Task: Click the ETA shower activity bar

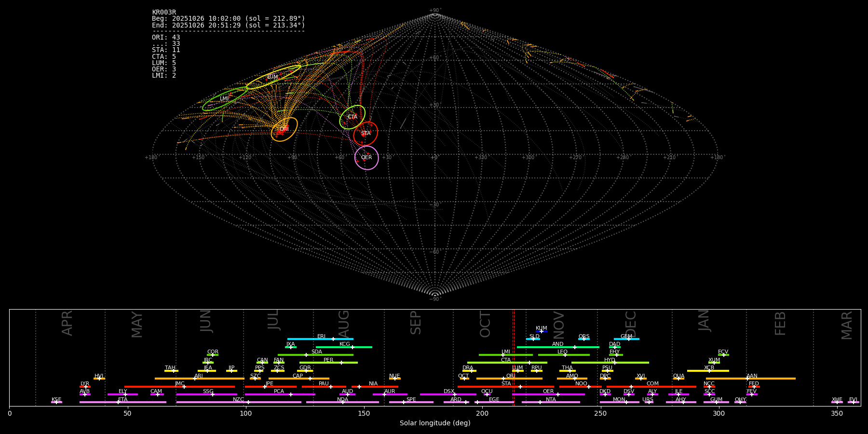Action: click(122, 402)
